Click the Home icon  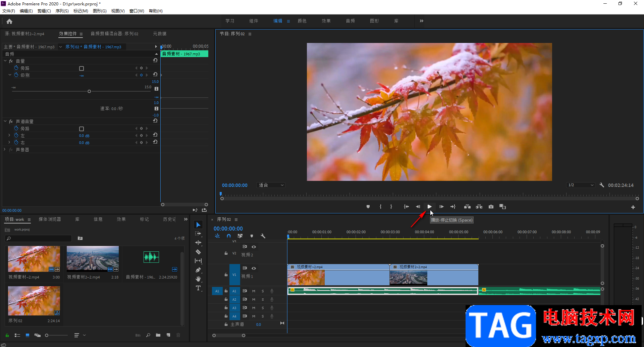(9, 21)
